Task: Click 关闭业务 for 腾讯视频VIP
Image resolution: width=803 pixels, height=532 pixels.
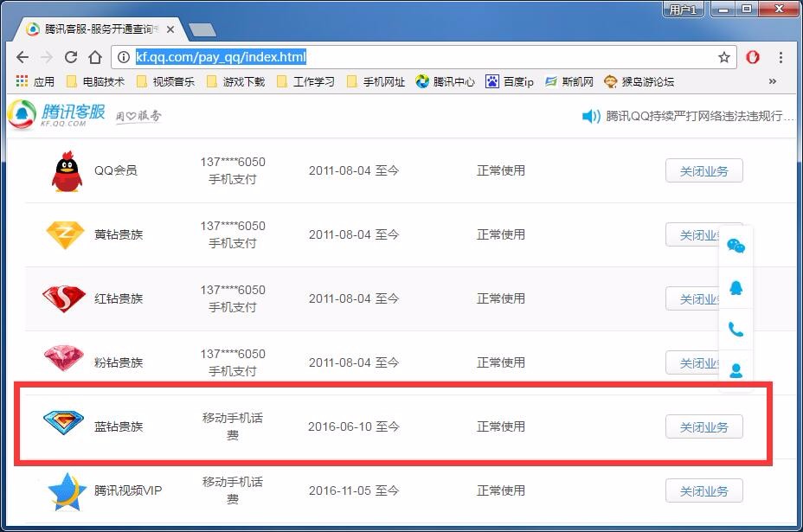Action: [x=703, y=490]
